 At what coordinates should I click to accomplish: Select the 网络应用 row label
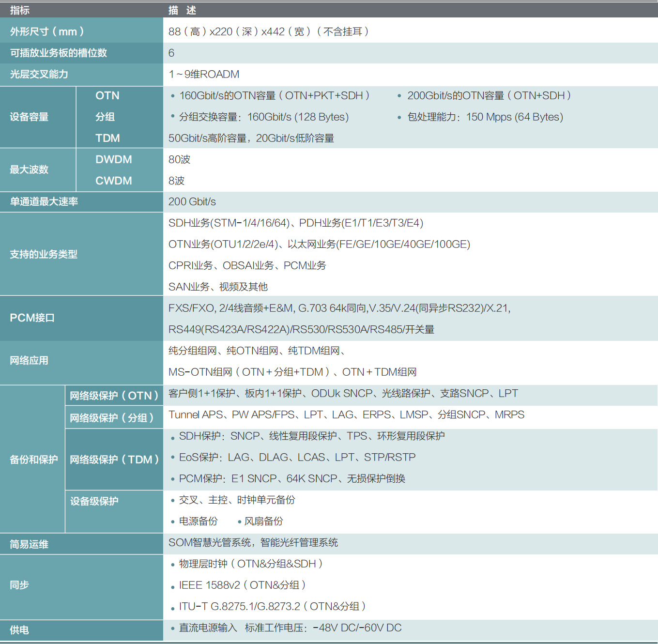click(29, 360)
